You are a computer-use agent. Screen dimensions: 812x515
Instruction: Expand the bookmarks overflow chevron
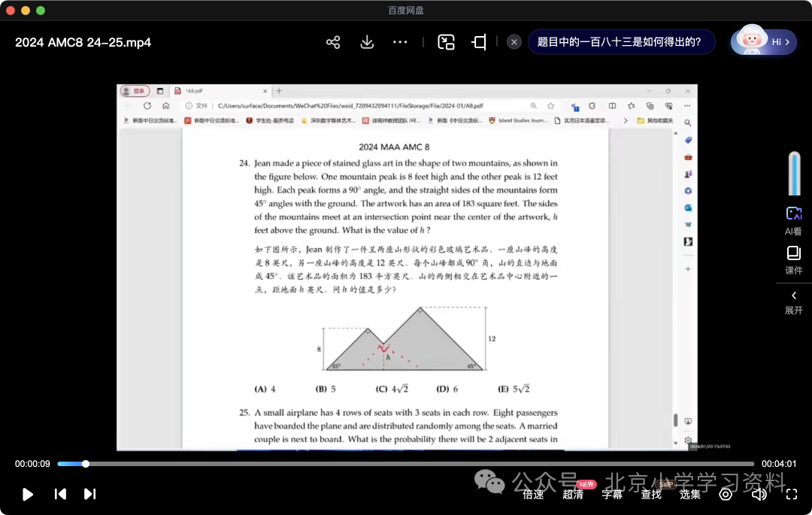coord(626,120)
